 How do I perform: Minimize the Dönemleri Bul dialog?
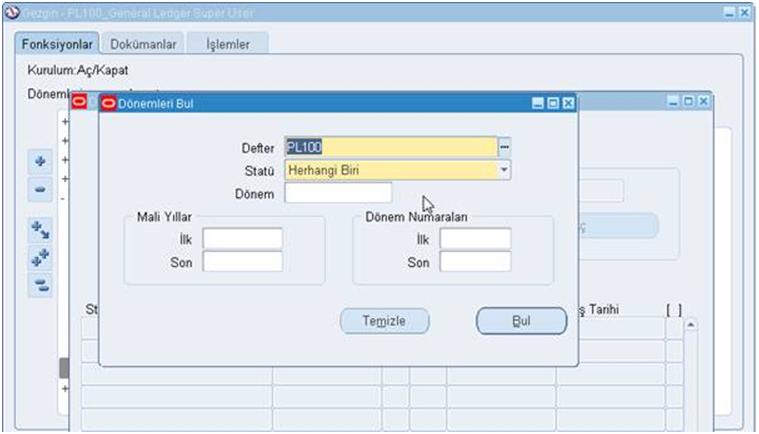point(538,103)
